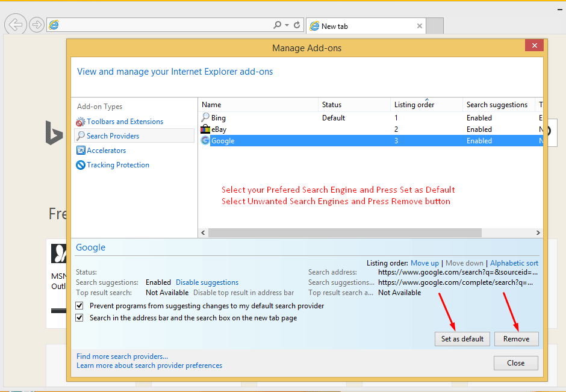This screenshot has height=392, width=566.
Task: Select Toolbars and Extensions add-on type
Action: [125, 122]
